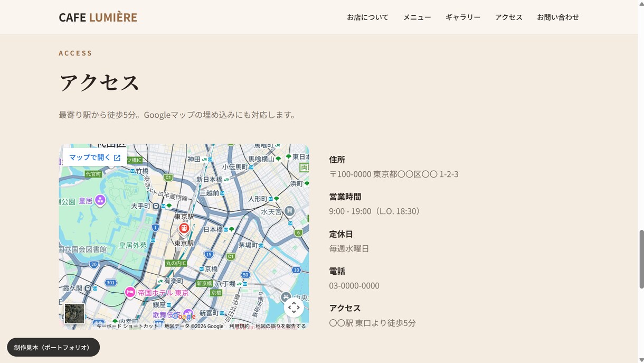Select the purple 皇居 landmark pin
Image resolution: width=644 pixels, height=363 pixels.
(x=100, y=200)
